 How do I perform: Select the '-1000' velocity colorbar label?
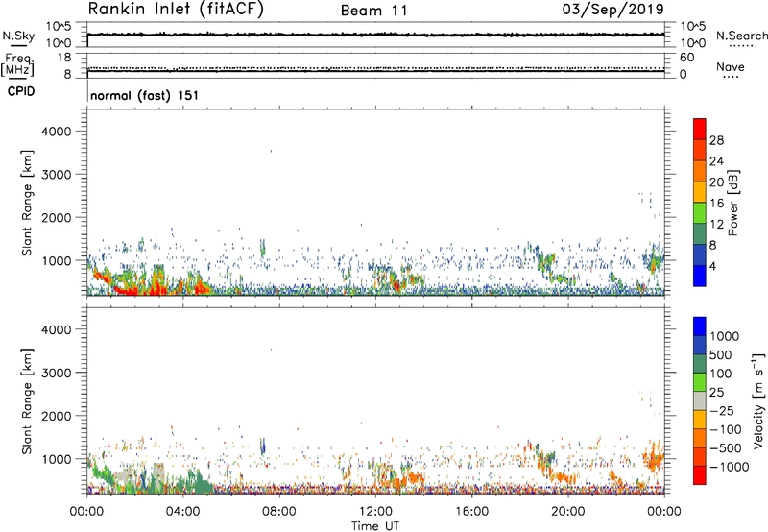pyautogui.click(x=729, y=467)
